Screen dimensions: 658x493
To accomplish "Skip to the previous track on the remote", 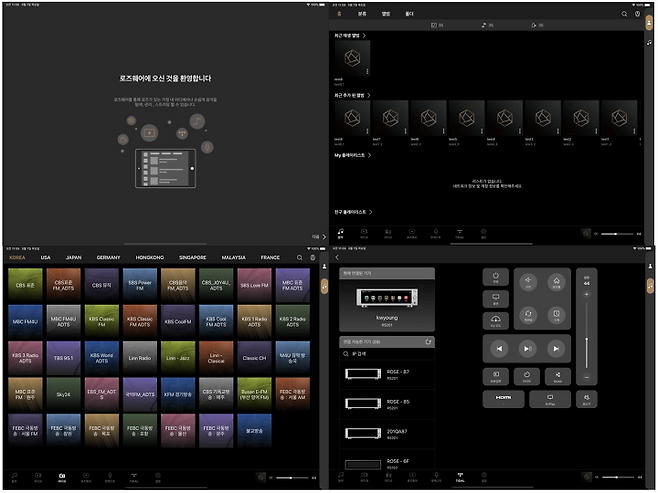I will pyautogui.click(x=498, y=348).
